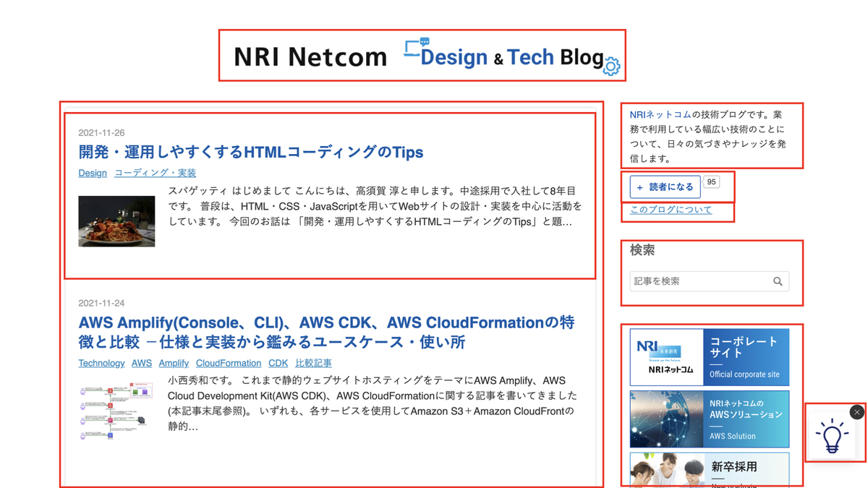The height and width of the screenshot is (488, 868).
Task: Open the 比較記事 tag link
Action: pos(313,363)
